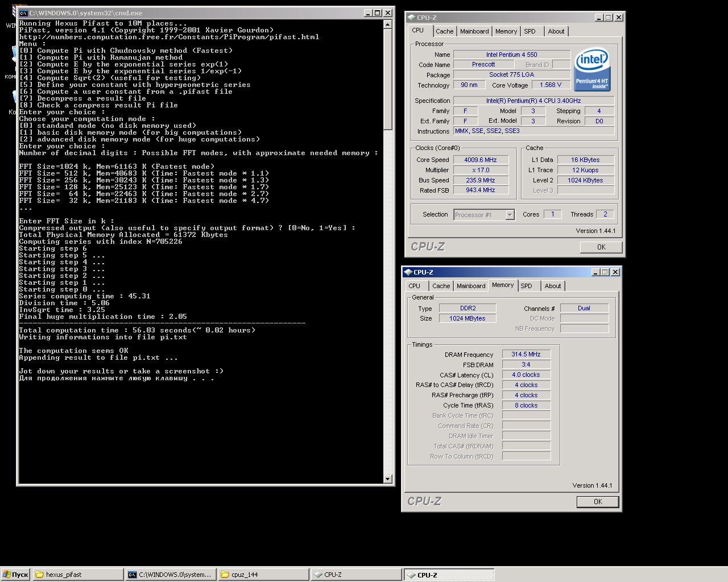Click the 'Total computation time' line in cmd
This screenshot has height=582, width=728.
(x=137, y=330)
